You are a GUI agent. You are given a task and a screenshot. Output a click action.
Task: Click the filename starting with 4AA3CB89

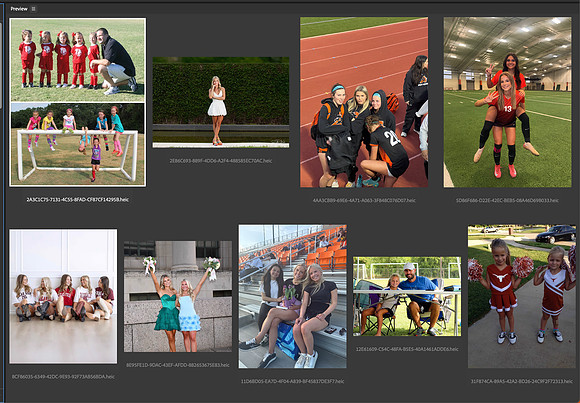[x=364, y=200]
